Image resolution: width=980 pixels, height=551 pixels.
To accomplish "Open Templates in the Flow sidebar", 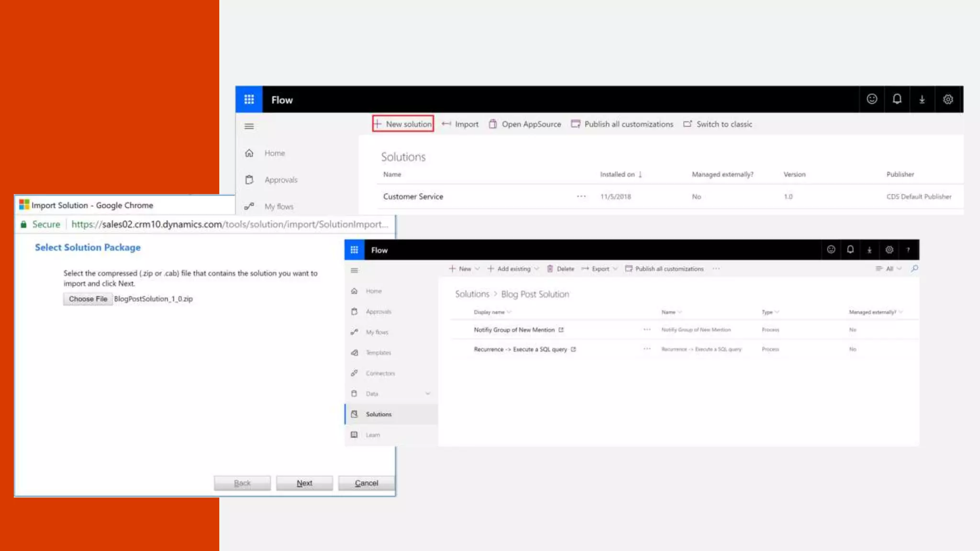I will (378, 353).
